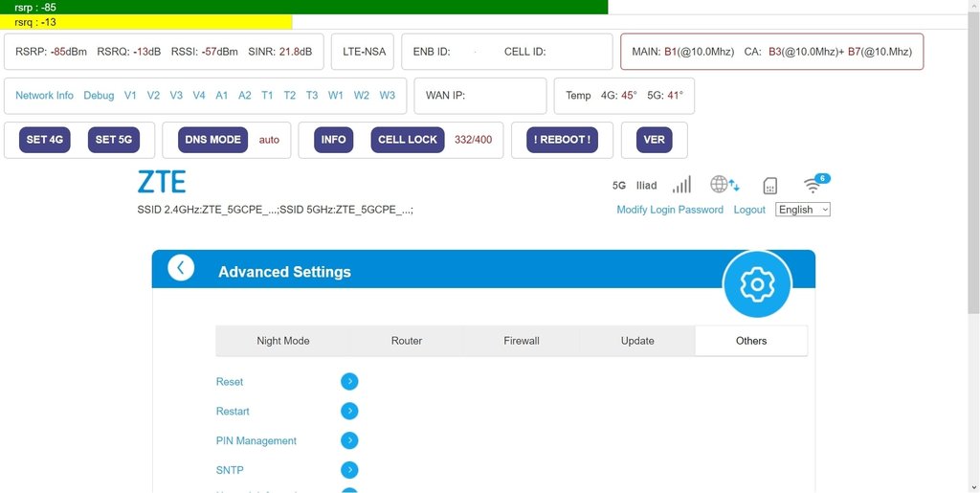Click the SIM card status icon

point(769,186)
